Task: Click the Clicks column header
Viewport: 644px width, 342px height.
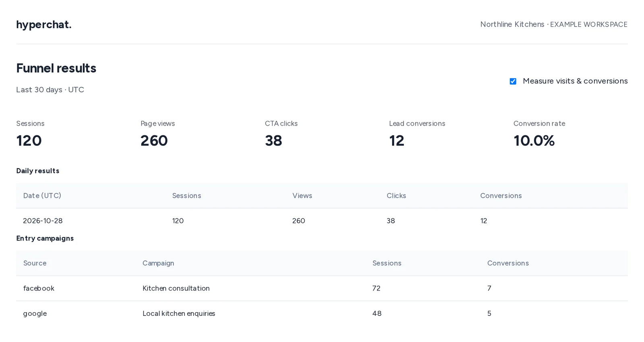Action: tap(396, 196)
